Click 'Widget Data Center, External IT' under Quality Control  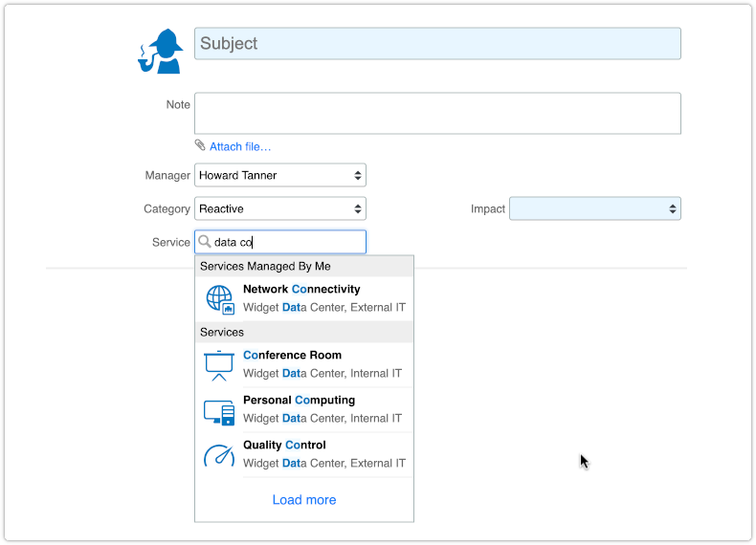[x=324, y=463]
